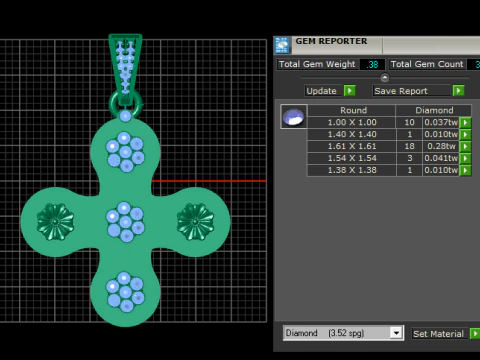Click the Total Gem Weight value .38

pyautogui.click(x=372, y=64)
